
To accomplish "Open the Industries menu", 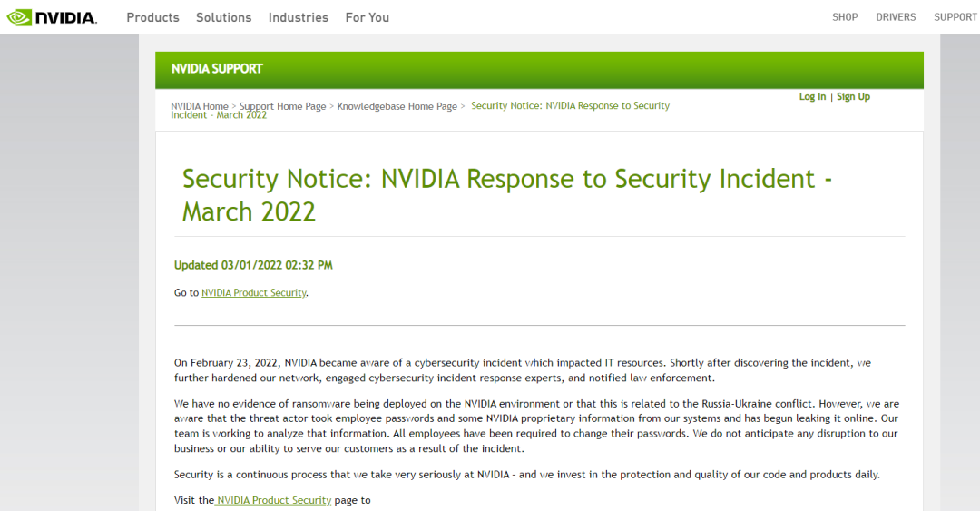I will [x=299, y=17].
